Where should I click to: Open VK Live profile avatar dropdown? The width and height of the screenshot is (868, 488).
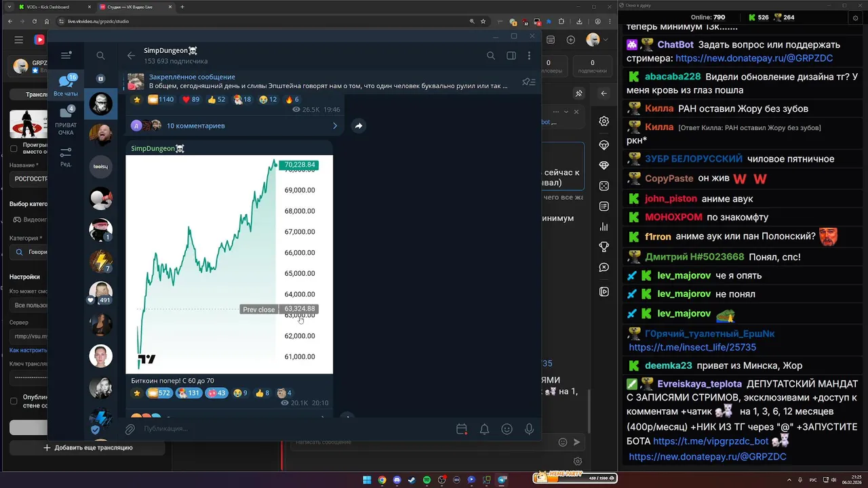597,40
